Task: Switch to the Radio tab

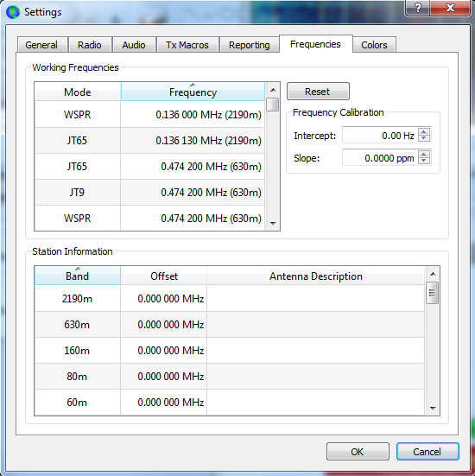Action: pyautogui.click(x=90, y=45)
